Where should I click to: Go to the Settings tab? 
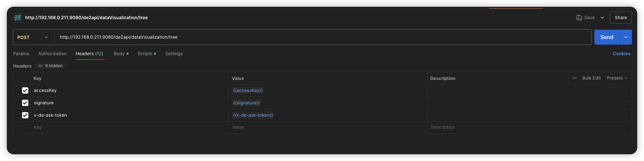point(174,54)
